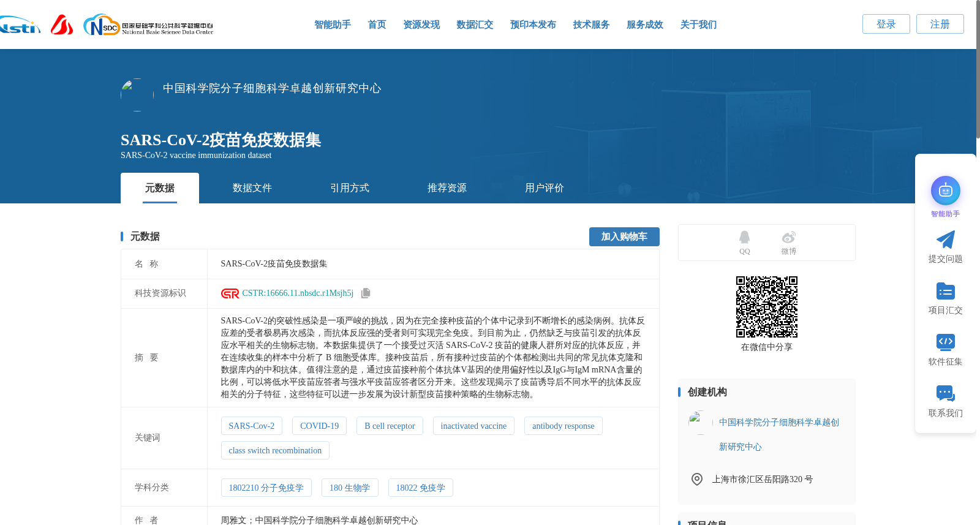Click the institution avatar in blue banner
Screen dimensions: 980x525
pos(137,95)
